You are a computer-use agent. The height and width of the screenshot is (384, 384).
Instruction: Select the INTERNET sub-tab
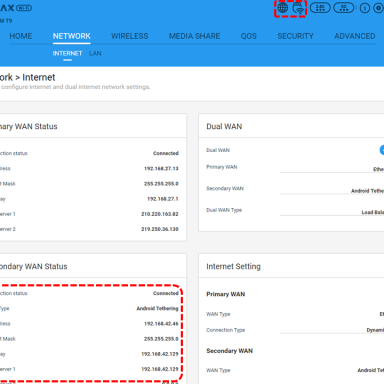click(67, 53)
